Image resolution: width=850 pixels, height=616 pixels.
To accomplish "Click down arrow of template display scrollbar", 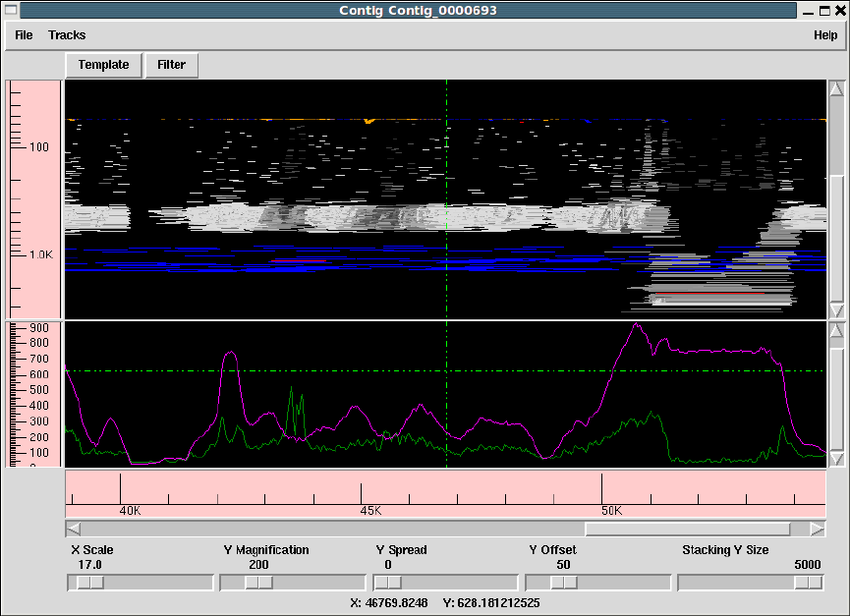I will click(x=836, y=310).
